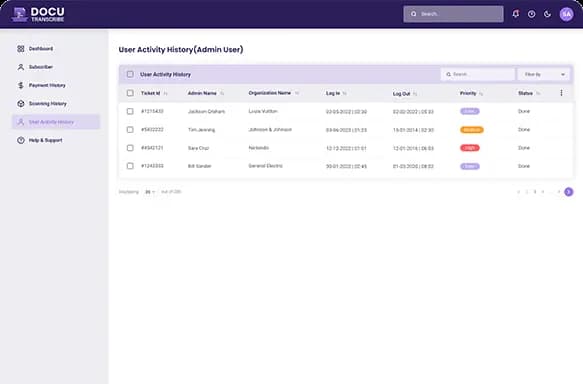Click the Payment History dollar icon

(21, 85)
